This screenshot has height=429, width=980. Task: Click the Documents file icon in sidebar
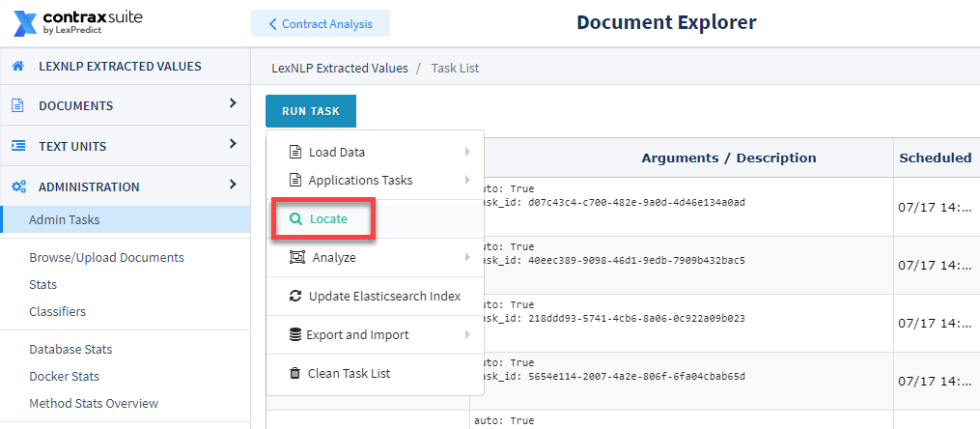pyautogui.click(x=18, y=105)
